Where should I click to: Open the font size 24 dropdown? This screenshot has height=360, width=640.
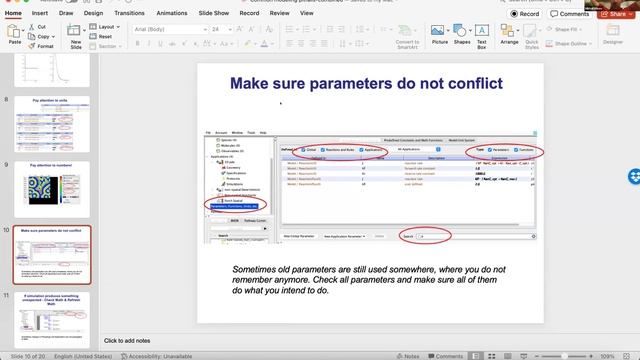230,29
